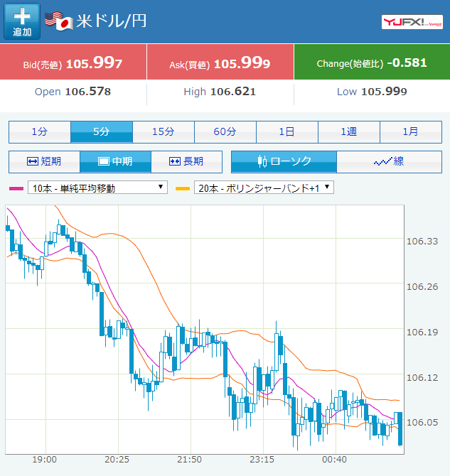Click the magenta moving average color swatch
The height and width of the screenshot is (476, 450).
tap(16, 188)
